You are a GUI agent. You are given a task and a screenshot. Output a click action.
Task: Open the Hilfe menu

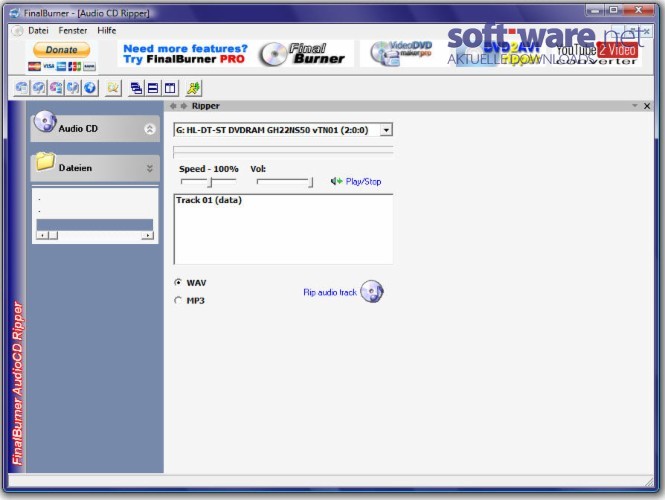click(106, 31)
